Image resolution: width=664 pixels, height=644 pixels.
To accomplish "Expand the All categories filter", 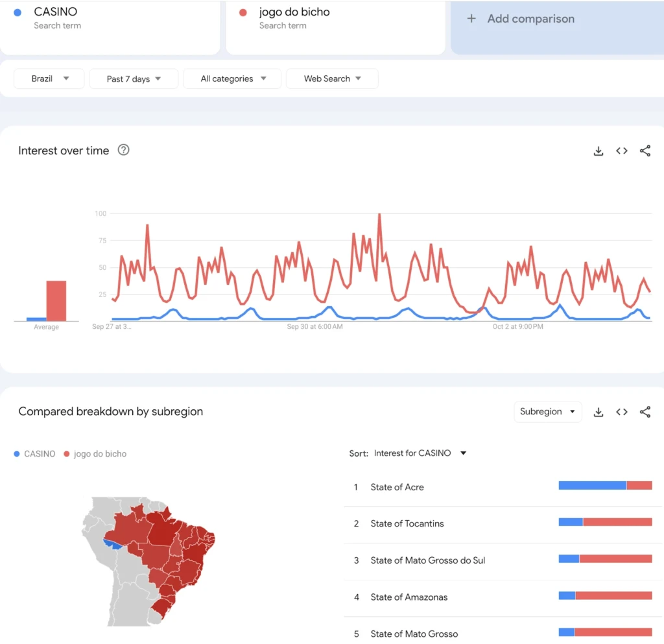I will coord(232,78).
